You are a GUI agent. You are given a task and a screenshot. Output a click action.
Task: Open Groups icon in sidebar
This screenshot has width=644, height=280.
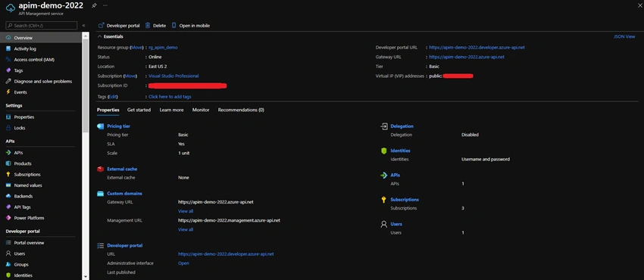8,264
